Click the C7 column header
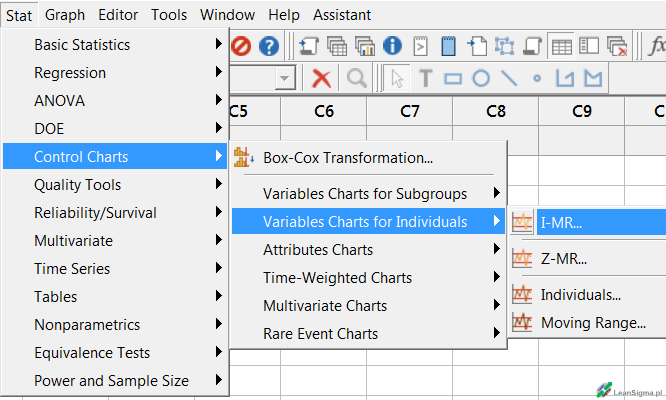The image size is (666, 400). click(410, 111)
